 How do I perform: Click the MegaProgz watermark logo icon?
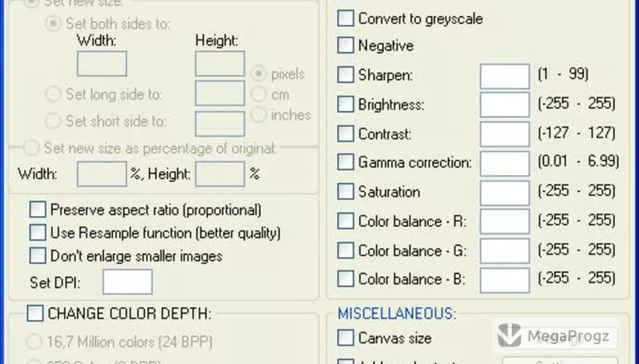pyautogui.click(x=510, y=335)
